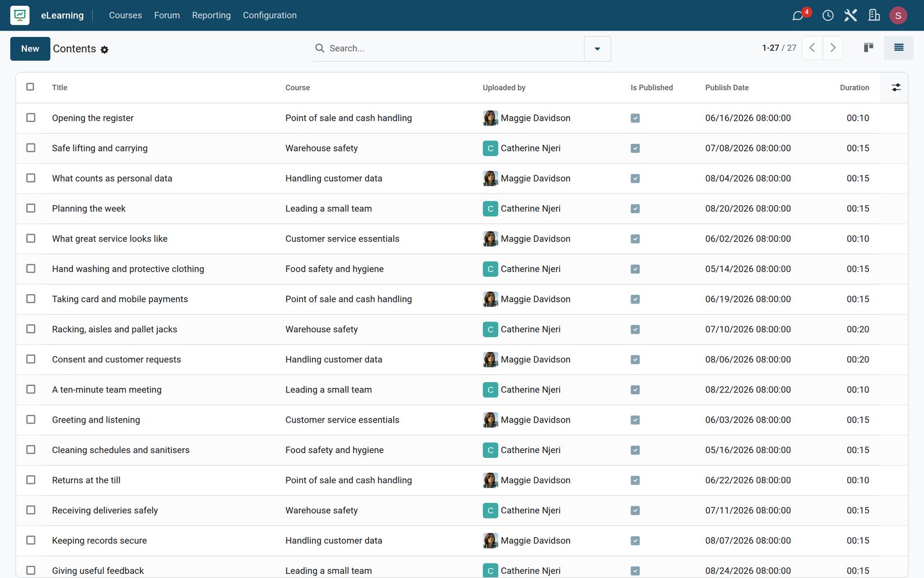
Task: Click Food safety and hygiene in Cleaning schedules row
Action: point(334,450)
